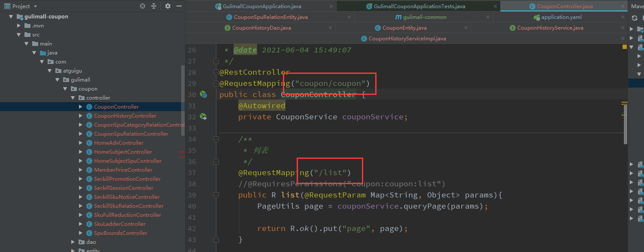
Task: Close the GulimallCouponApplication.java tab
Action: point(331,6)
